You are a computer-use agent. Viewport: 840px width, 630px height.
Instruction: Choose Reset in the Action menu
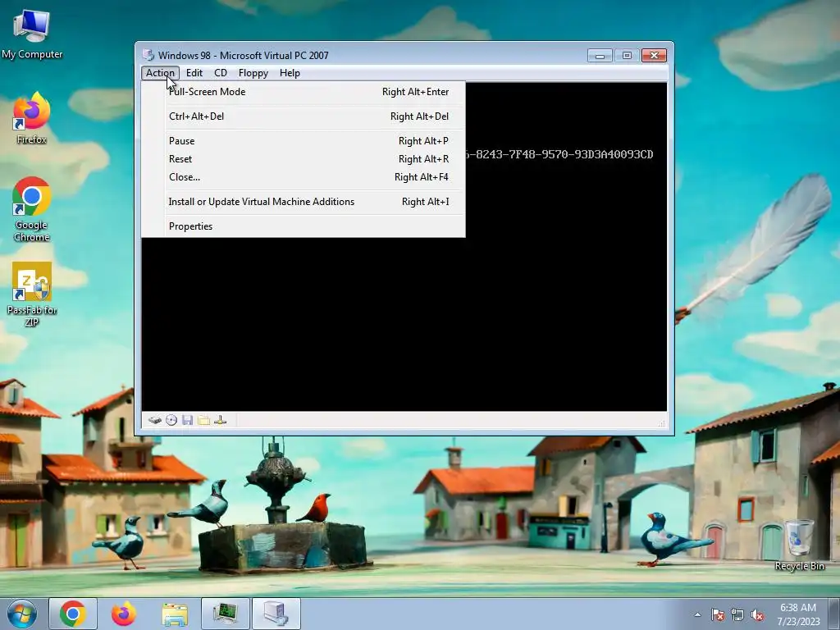coord(304,159)
